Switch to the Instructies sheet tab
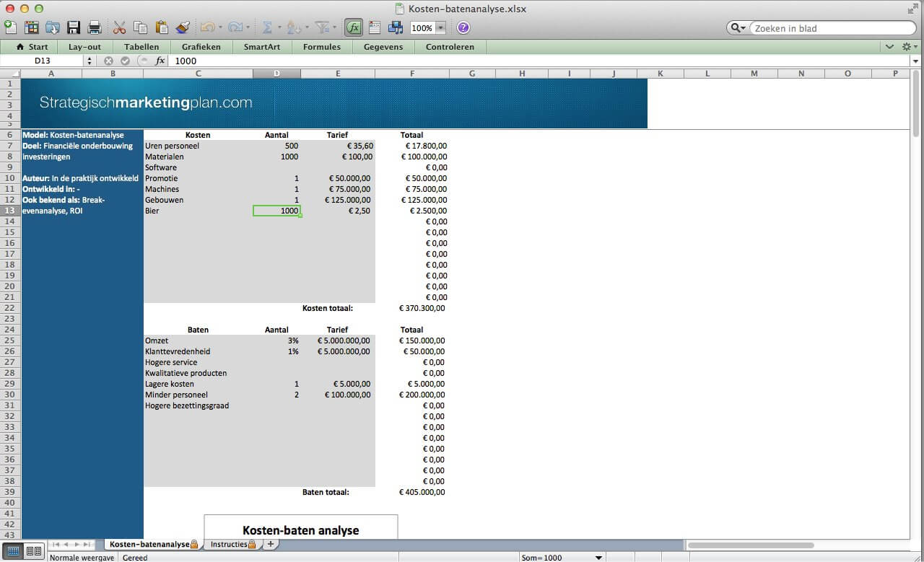Viewport: 924px width, 562px height. (x=229, y=544)
